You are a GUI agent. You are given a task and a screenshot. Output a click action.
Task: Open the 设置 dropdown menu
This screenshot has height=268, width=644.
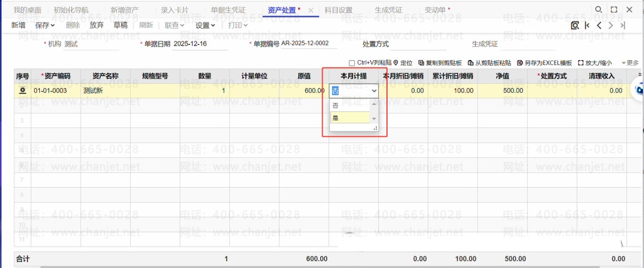coord(205,25)
